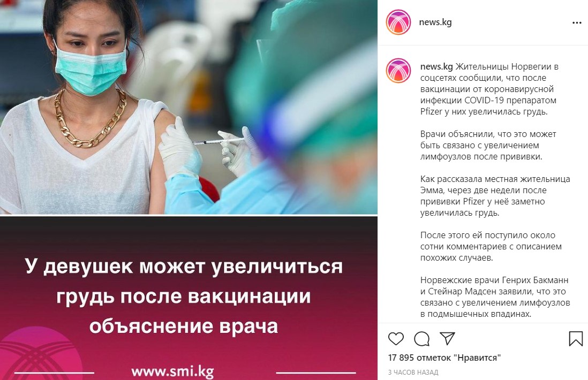588x380 pixels.
Task: View the 17 895 likes list
Action: [x=444, y=358]
